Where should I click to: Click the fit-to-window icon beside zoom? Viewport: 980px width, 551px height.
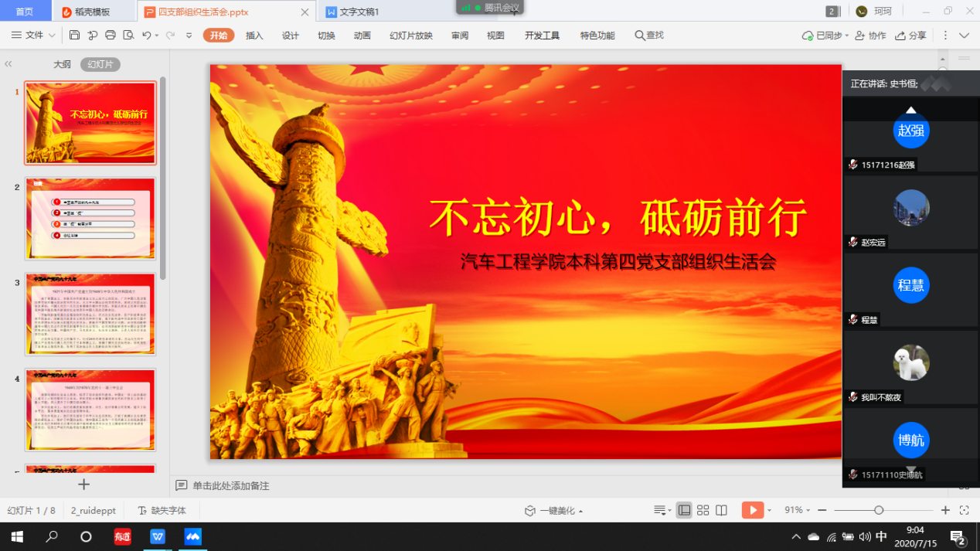tap(964, 510)
